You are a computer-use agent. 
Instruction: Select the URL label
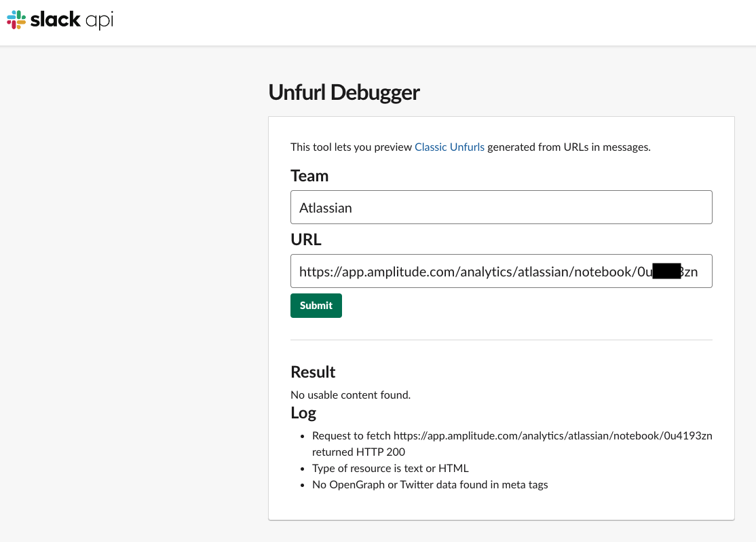pyautogui.click(x=305, y=239)
